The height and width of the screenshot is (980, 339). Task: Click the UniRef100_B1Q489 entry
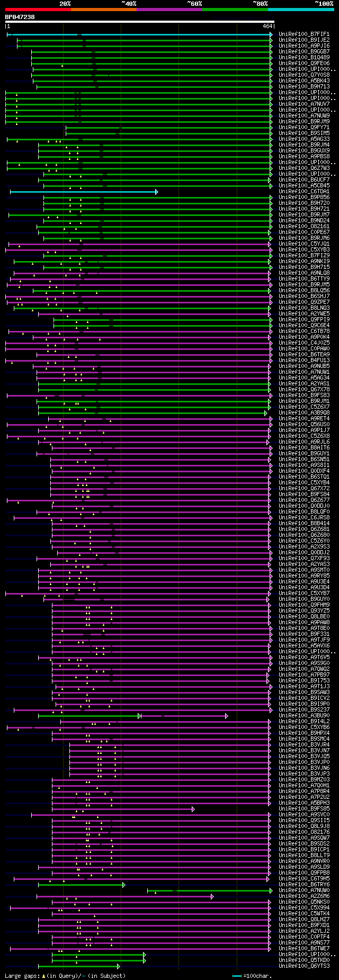[x=304, y=58]
